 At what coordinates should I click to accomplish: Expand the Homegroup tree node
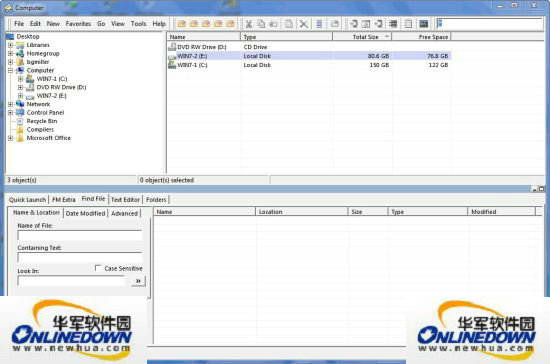[x=11, y=53]
